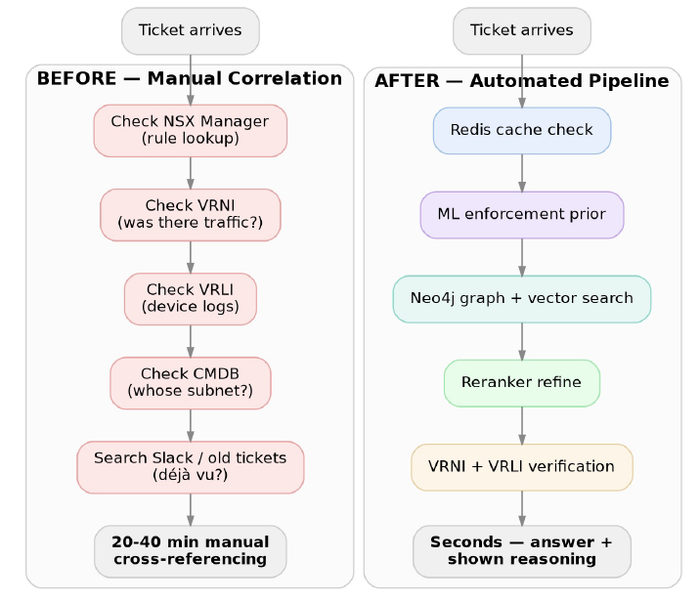Click the right Ticket arrives node
This screenshot has width=700, height=603.
(x=522, y=31)
